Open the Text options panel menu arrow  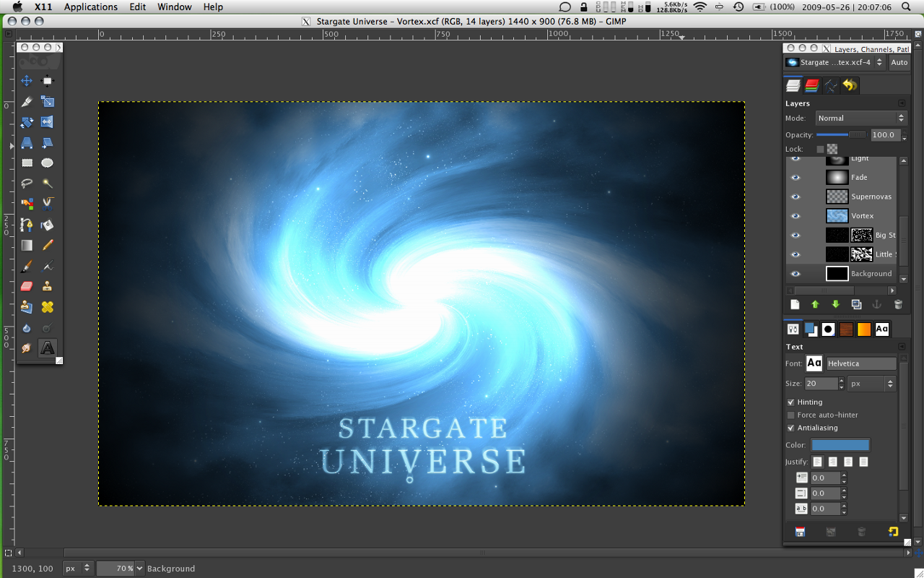[x=902, y=347]
